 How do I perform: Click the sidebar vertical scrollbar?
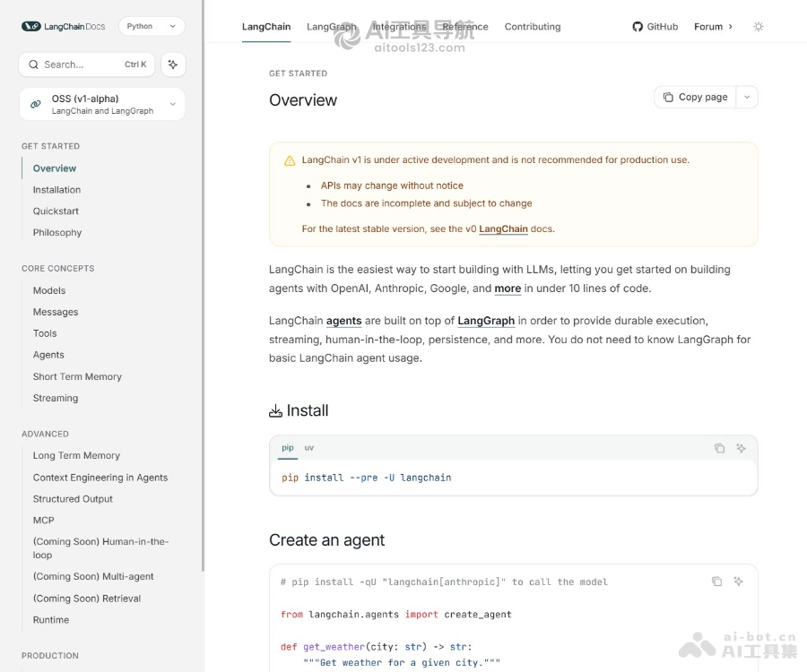click(203, 285)
